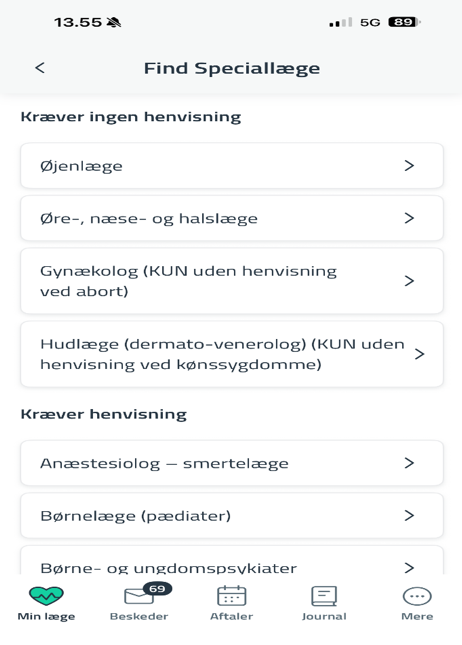Select Øjenlæge specialist entry
462x645 pixels.
(x=232, y=165)
